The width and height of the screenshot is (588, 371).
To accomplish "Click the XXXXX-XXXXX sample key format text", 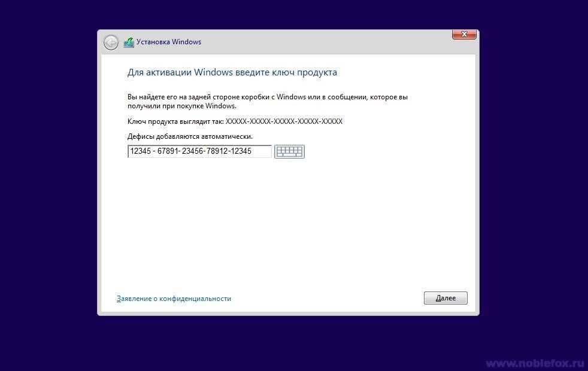I will [x=284, y=121].
